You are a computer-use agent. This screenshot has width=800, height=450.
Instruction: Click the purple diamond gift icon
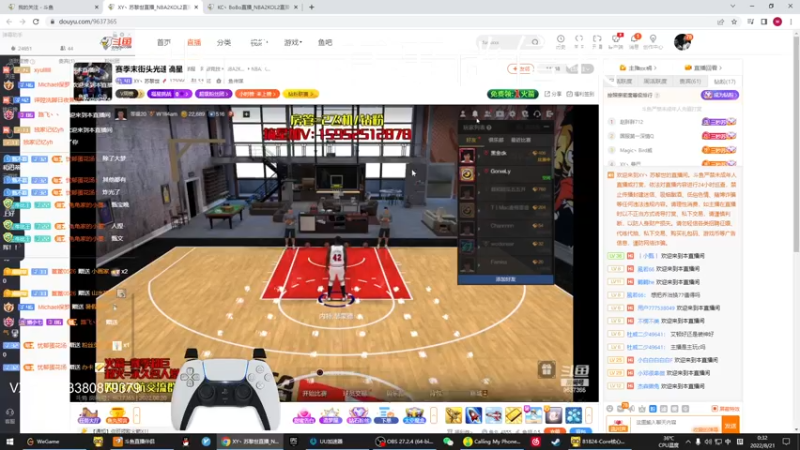click(358, 415)
